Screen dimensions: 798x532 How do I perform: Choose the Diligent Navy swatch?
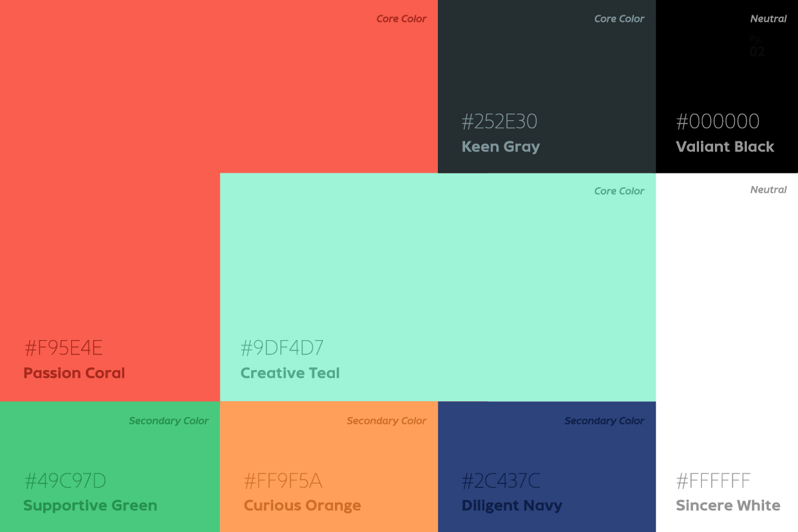pyautogui.click(x=546, y=452)
